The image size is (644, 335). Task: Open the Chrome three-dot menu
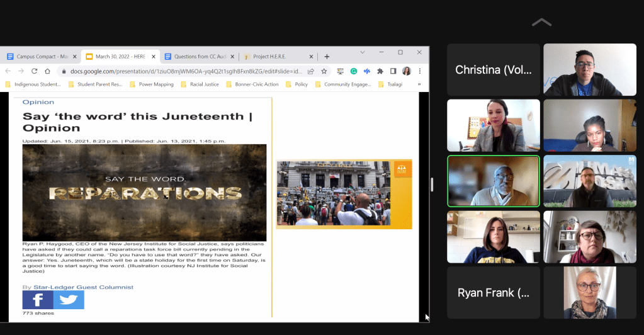420,71
